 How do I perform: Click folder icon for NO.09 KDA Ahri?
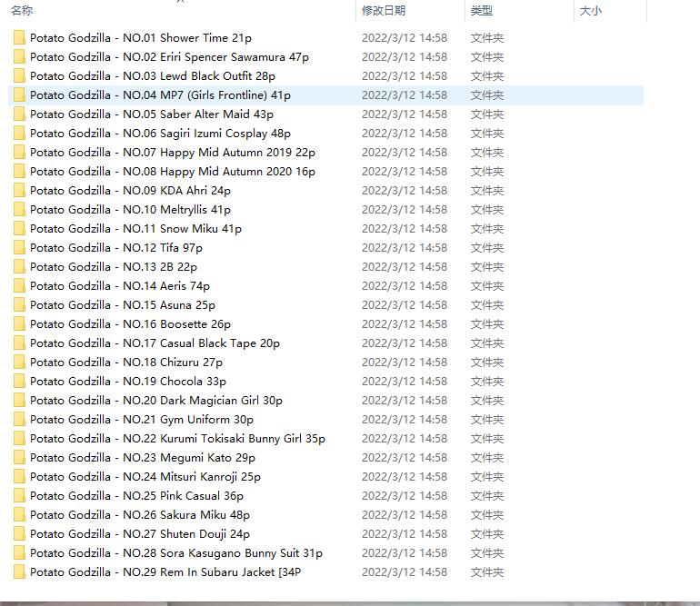click(x=19, y=191)
